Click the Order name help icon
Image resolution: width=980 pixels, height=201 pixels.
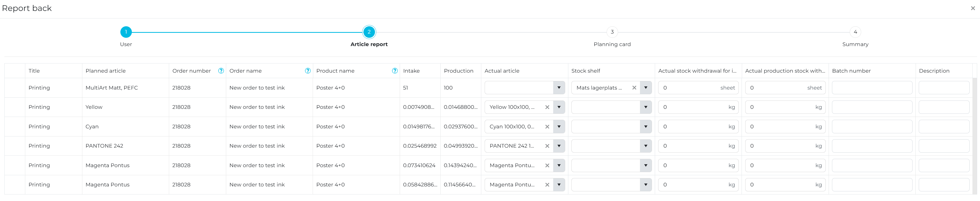click(307, 71)
